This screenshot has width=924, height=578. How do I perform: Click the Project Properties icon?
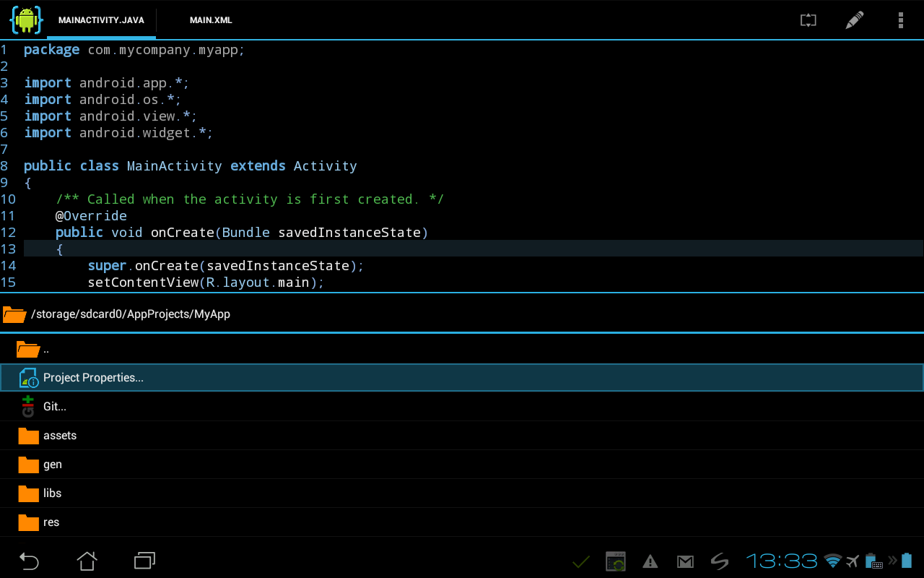tap(28, 378)
